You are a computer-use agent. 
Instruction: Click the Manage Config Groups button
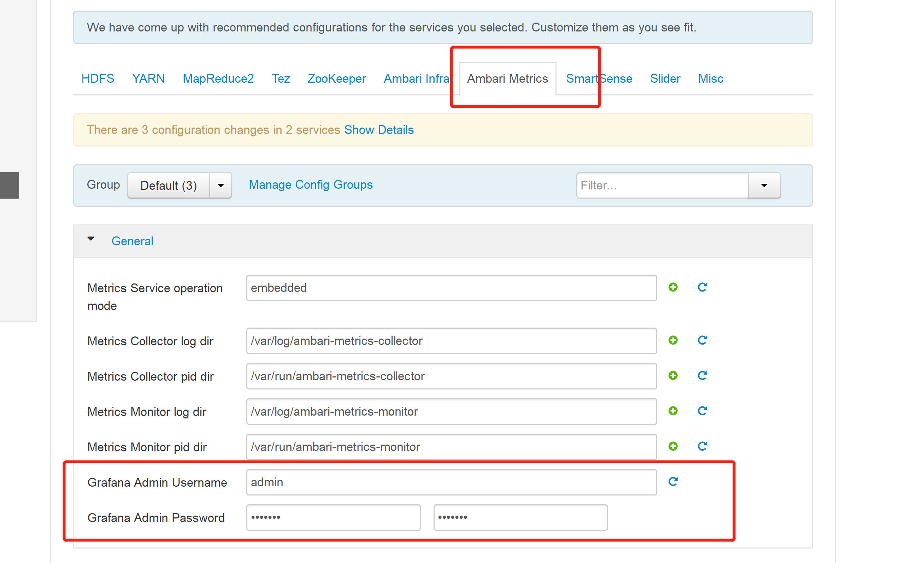(x=310, y=184)
